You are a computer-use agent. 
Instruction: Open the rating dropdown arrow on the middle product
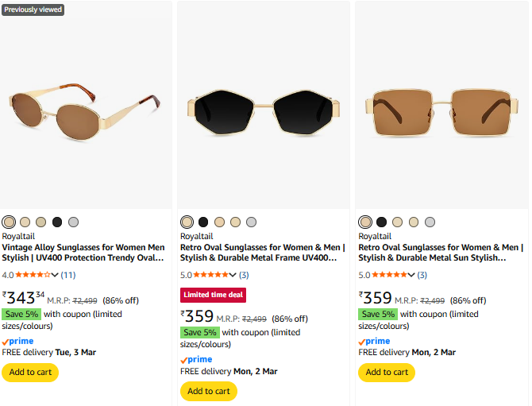233,275
